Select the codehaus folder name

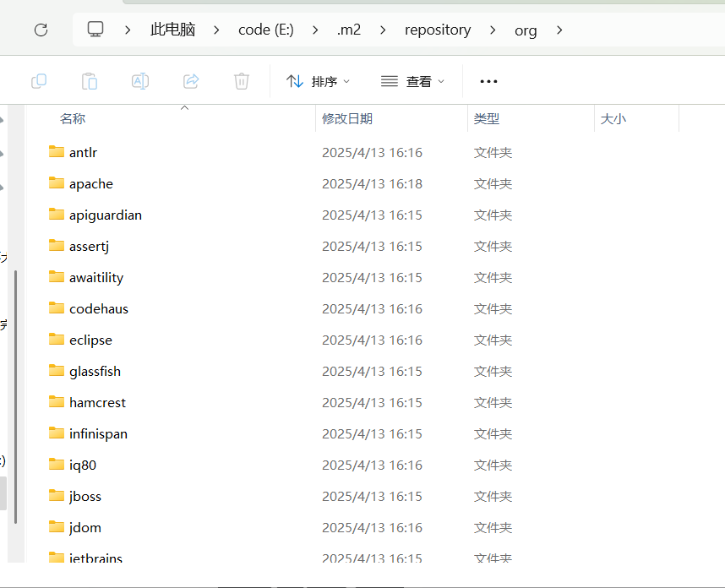pyautogui.click(x=99, y=308)
